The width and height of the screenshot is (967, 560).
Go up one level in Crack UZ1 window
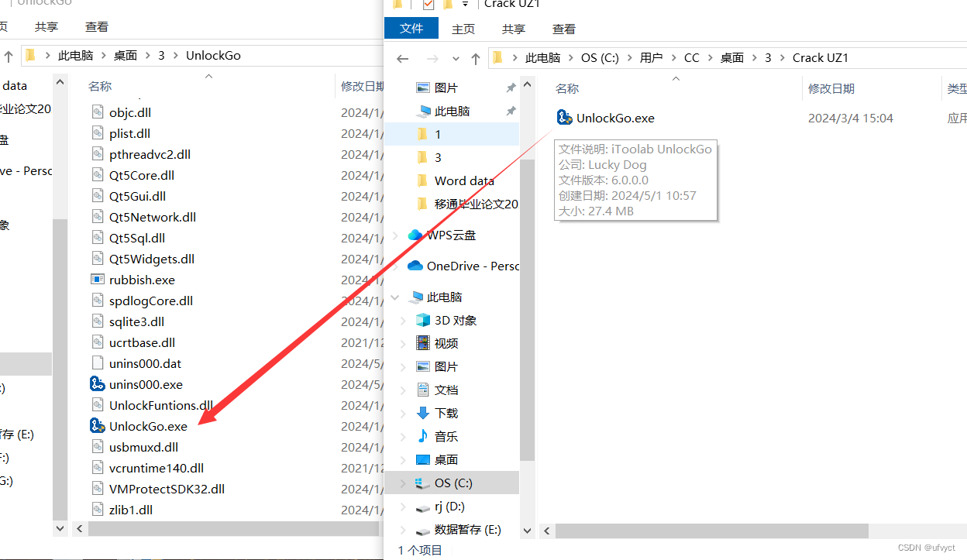coord(476,58)
